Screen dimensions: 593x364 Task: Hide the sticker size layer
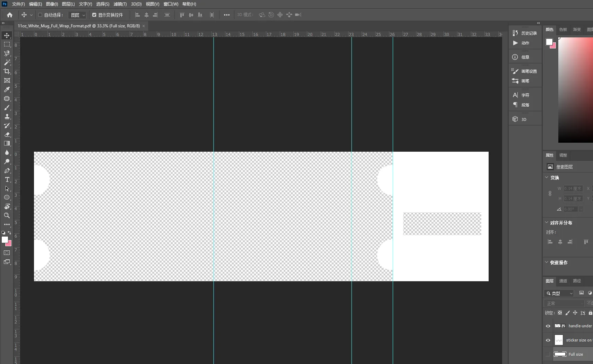click(x=548, y=340)
